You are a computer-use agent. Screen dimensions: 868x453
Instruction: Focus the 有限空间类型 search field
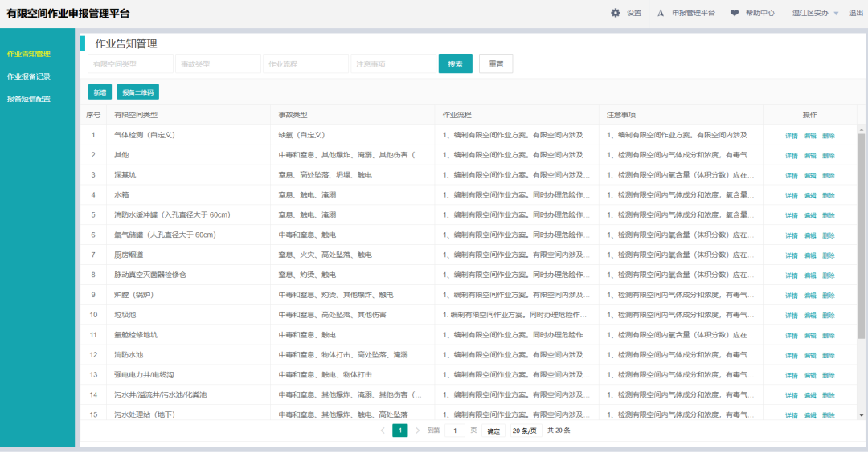tap(131, 63)
